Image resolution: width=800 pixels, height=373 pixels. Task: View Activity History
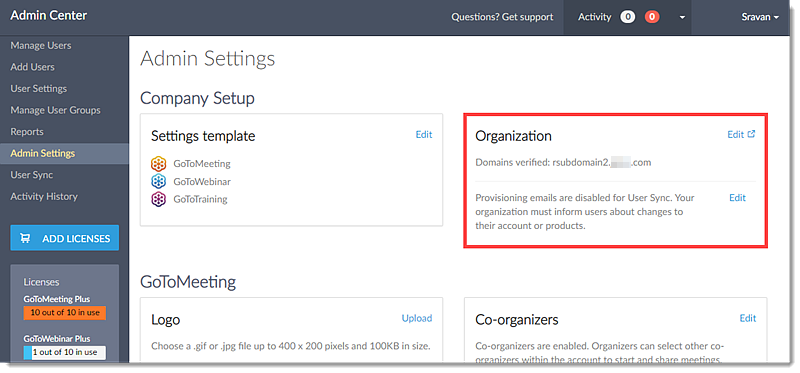pyautogui.click(x=44, y=196)
